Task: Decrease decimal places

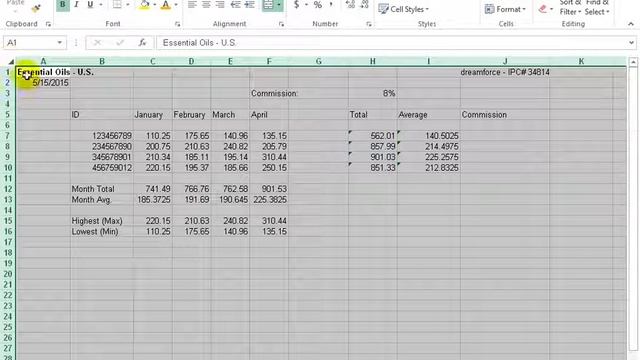Action: 364,4
